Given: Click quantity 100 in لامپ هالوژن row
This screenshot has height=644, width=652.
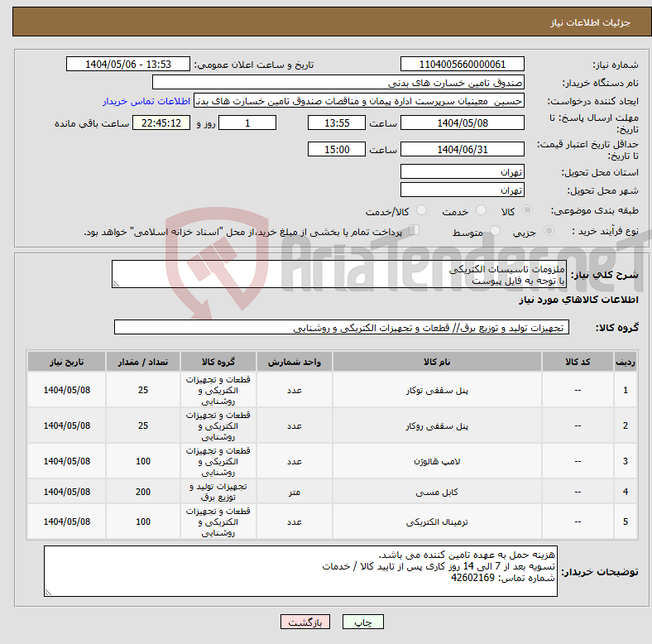Looking at the screenshot, I should (x=143, y=461).
